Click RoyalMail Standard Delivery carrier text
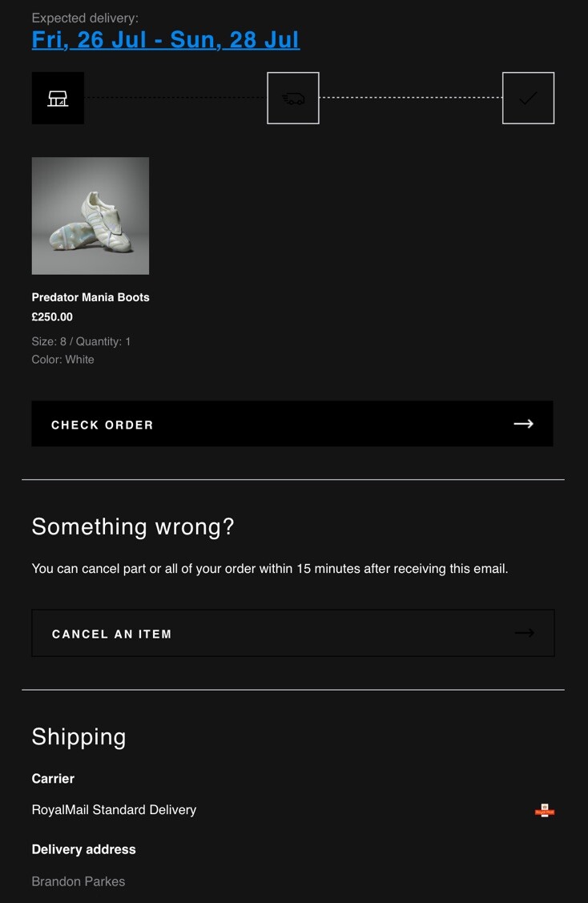588x903 pixels. pos(114,810)
